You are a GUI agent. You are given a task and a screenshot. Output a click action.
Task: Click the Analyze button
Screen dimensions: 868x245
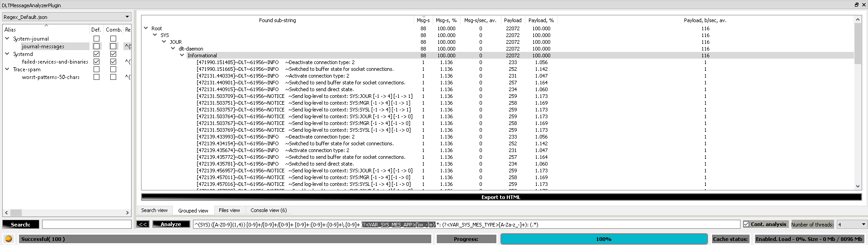[x=171, y=224]
